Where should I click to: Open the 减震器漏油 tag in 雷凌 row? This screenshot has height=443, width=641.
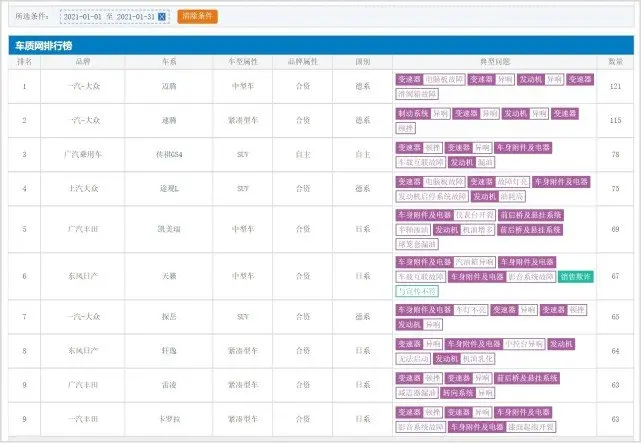coord(417,393)
